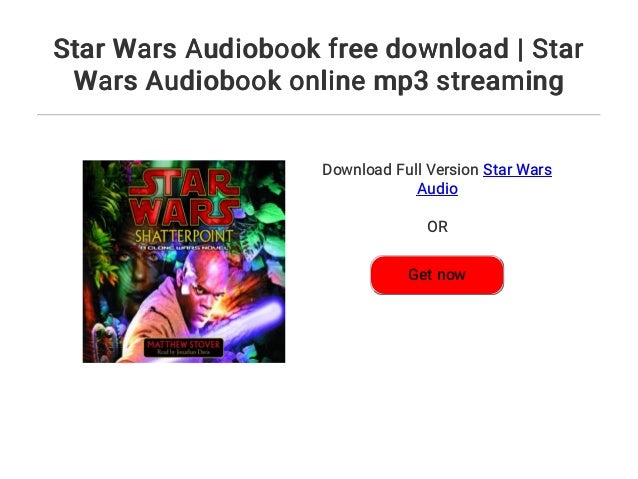638x479 pixels.
Task: Click the A Clone Wars Novel subtitle
Action: click(184, 247)
